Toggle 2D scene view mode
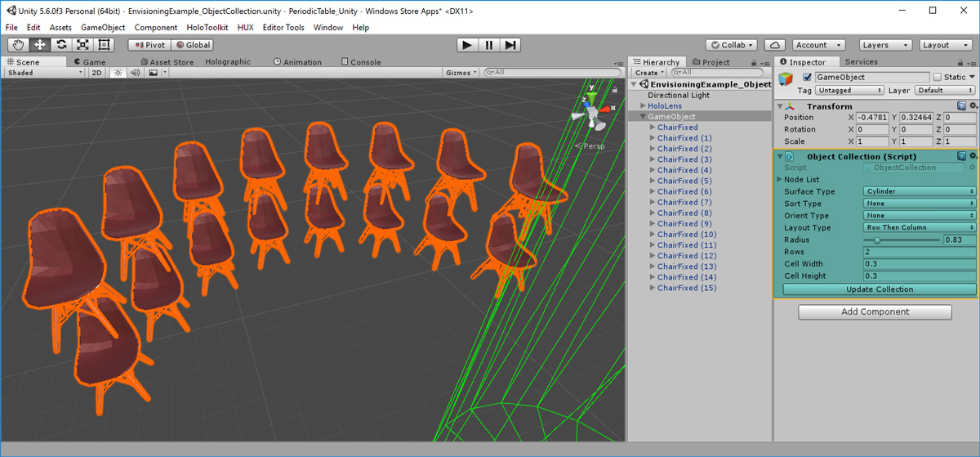 [96, 73]
